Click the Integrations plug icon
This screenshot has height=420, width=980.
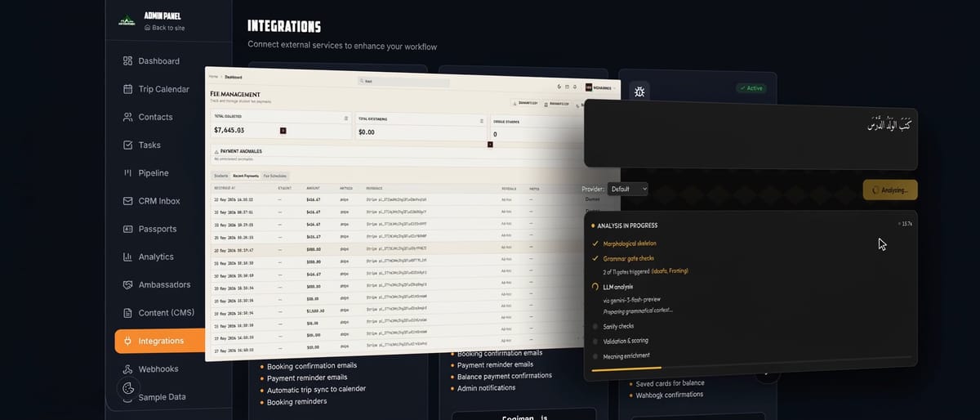[x=127, y=341]
